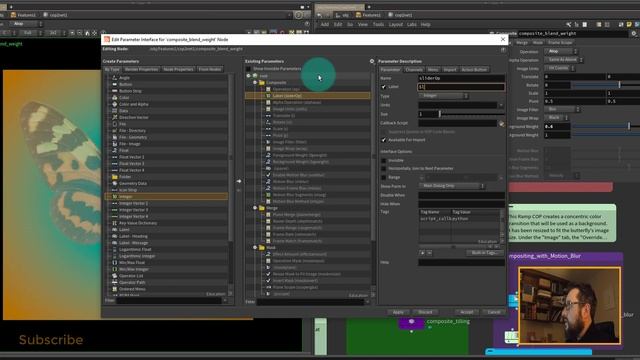This screenshot has height=360, width=640.
Task: Adjust the Foreground Weight slider
Action: (606, 127)
